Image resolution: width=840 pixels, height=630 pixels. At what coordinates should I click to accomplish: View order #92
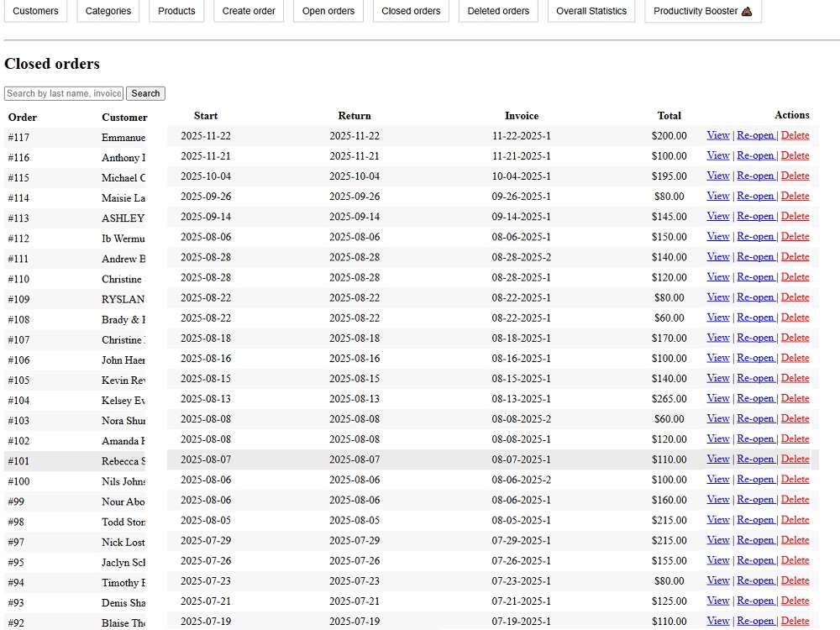click(718, 621)
